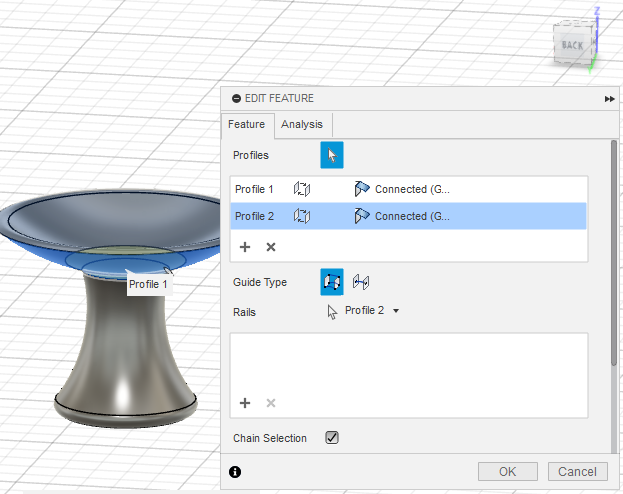This screenshot has height=494, width=623.
Task: Confirm the loft with OK button
Action: pos(508,471)
